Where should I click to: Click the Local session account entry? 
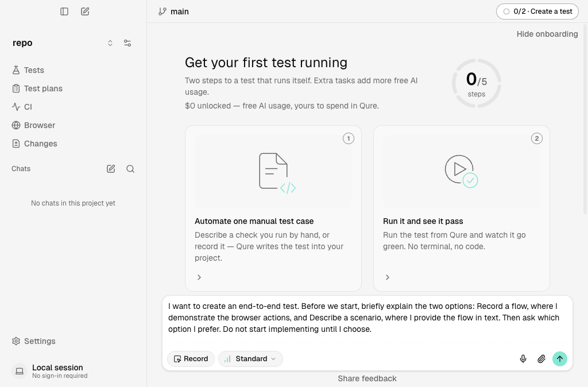coord(50,371)
